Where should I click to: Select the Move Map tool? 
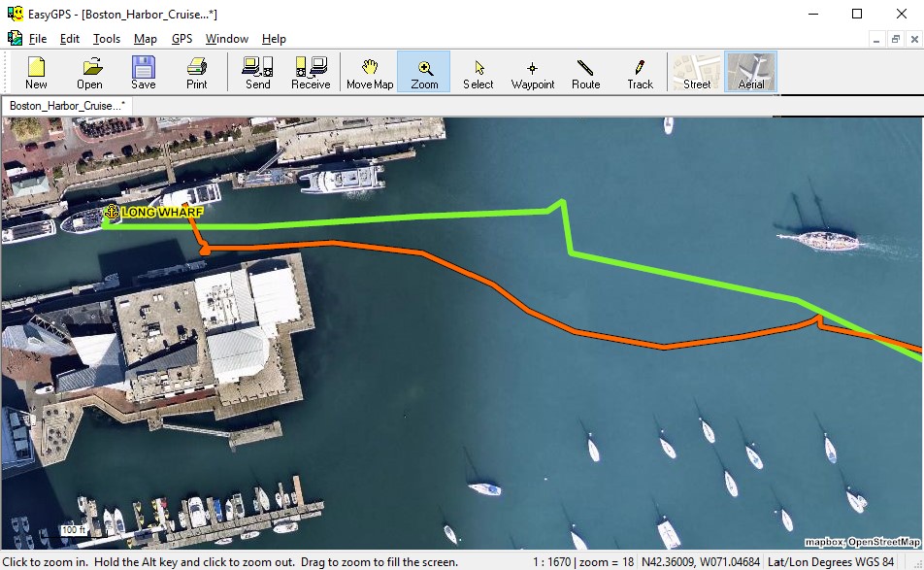tap(369, 71)
